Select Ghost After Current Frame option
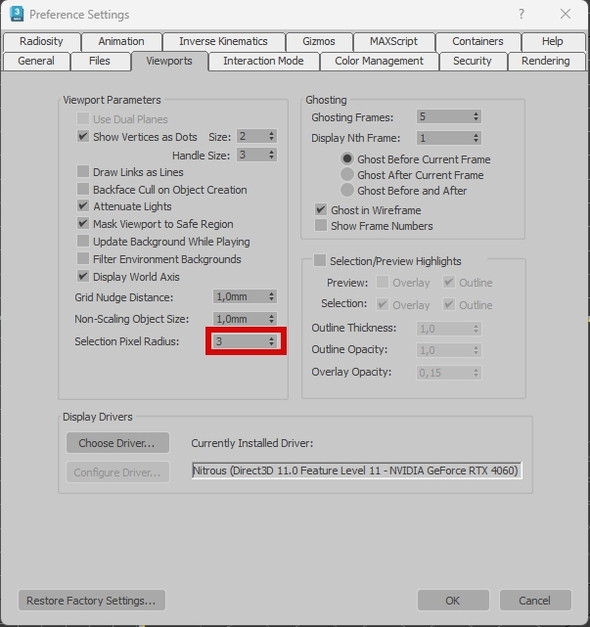590x627 pixels. click(347, 174)
